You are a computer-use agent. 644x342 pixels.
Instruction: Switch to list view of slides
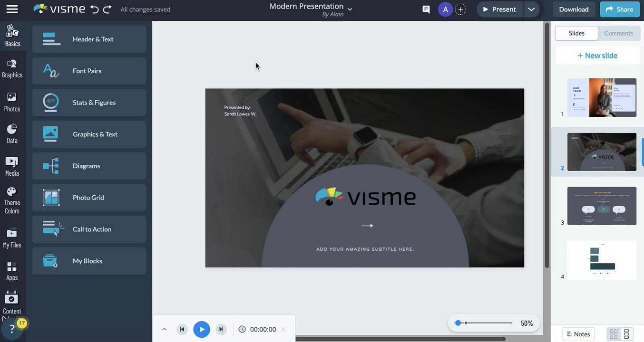click(626, 334)
